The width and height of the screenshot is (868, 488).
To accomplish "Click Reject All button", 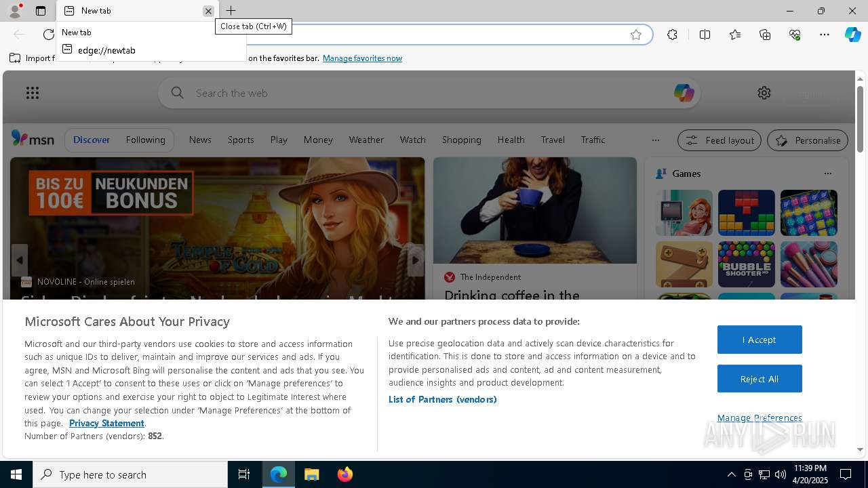I will click(x=759, y=379).
